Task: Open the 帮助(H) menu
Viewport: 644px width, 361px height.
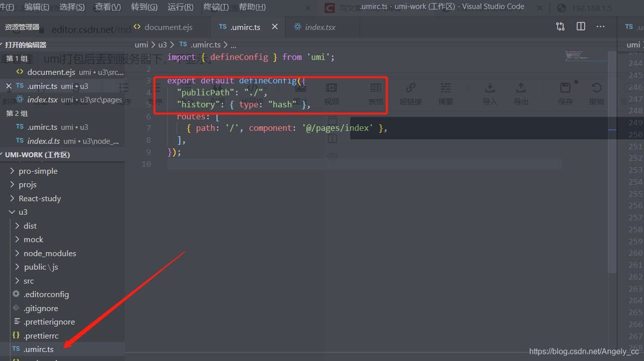Action: 252,7
